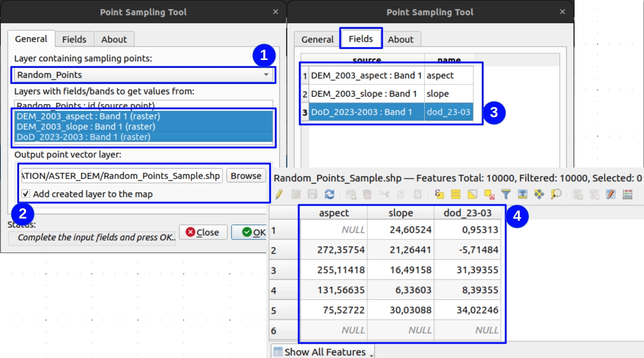Expand the Show All Features filter menu

[x=323, y=352]
